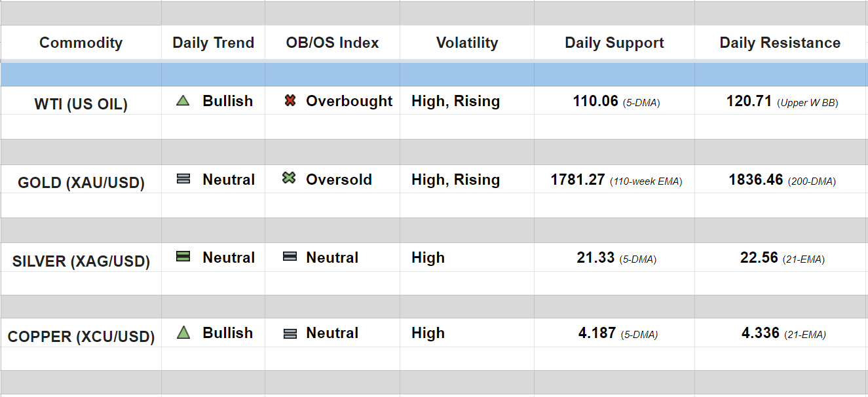Viewport: 868px width, 397px height.
Task: Select the Daily Trend column header
Action: pyautogui.click(x=213, y=43)
